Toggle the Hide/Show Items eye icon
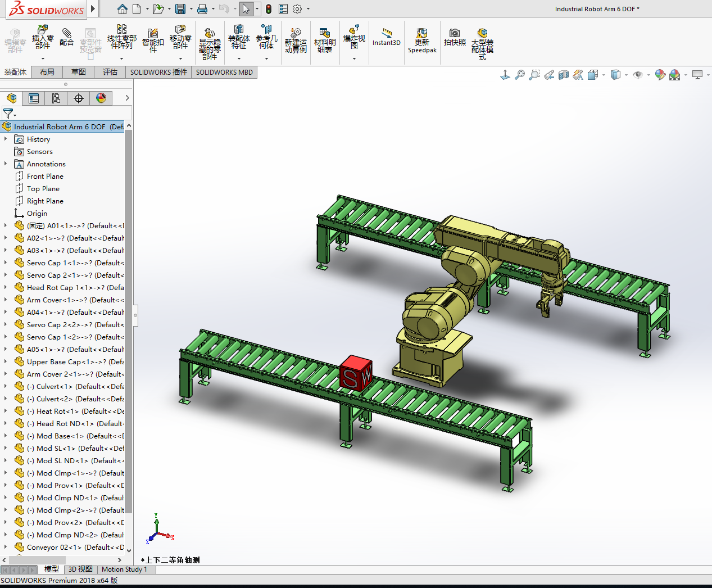 tap(638, 75)
